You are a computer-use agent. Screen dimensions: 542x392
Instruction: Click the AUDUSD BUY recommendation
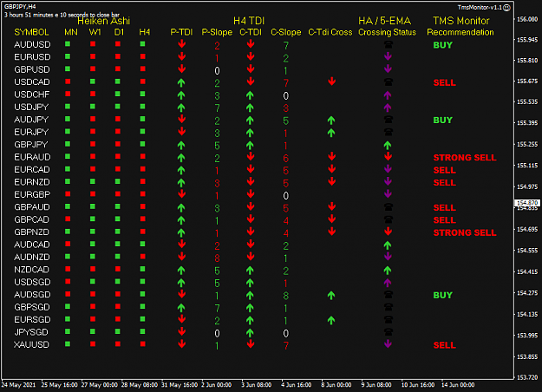[443, 45]
